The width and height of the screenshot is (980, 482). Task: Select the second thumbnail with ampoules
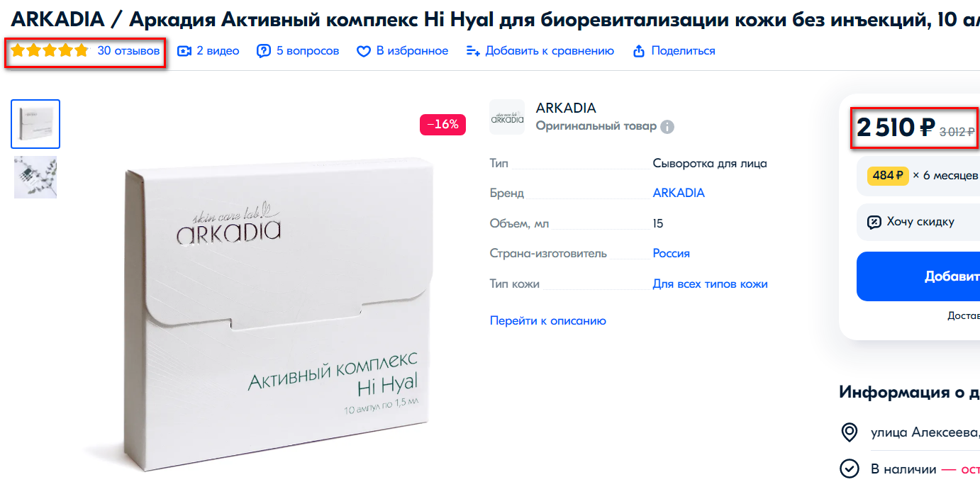point(35,177)
